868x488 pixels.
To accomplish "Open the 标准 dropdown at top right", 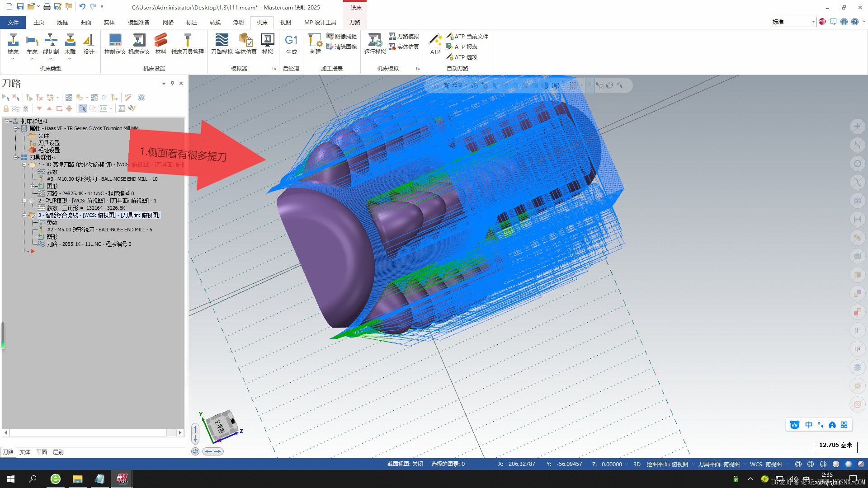I will tap(813, 22).
